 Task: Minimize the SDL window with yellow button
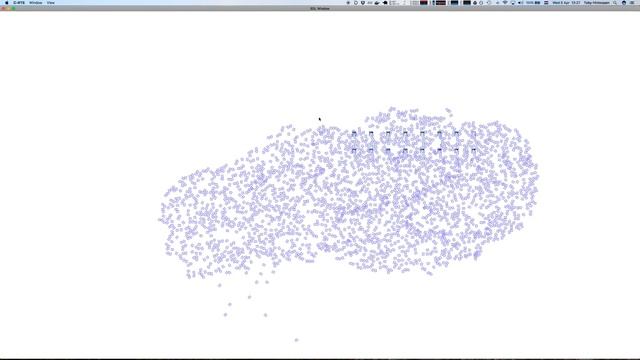tap(8, 8)
